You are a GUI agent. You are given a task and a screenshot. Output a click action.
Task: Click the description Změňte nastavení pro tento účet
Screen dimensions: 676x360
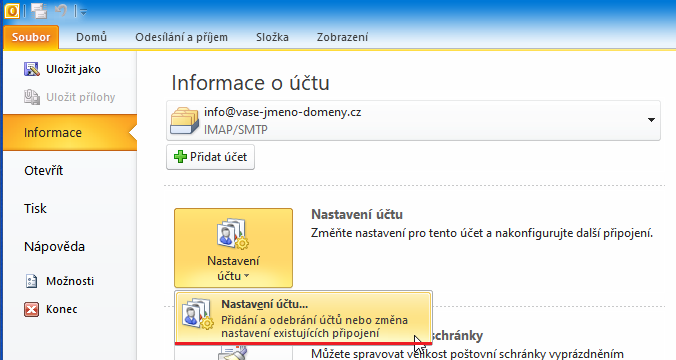(x=482, y=233)
